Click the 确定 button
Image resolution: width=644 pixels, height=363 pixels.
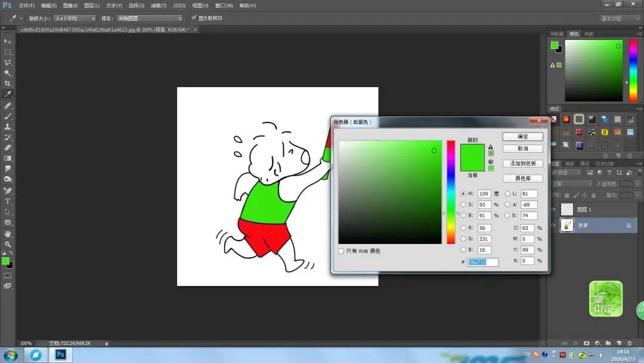pos(523,137)
